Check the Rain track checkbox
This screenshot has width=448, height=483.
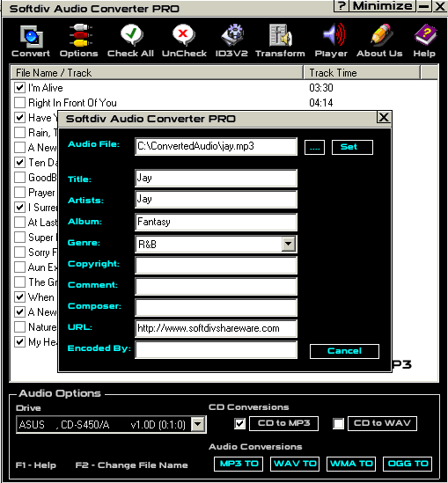click(19, 133)
